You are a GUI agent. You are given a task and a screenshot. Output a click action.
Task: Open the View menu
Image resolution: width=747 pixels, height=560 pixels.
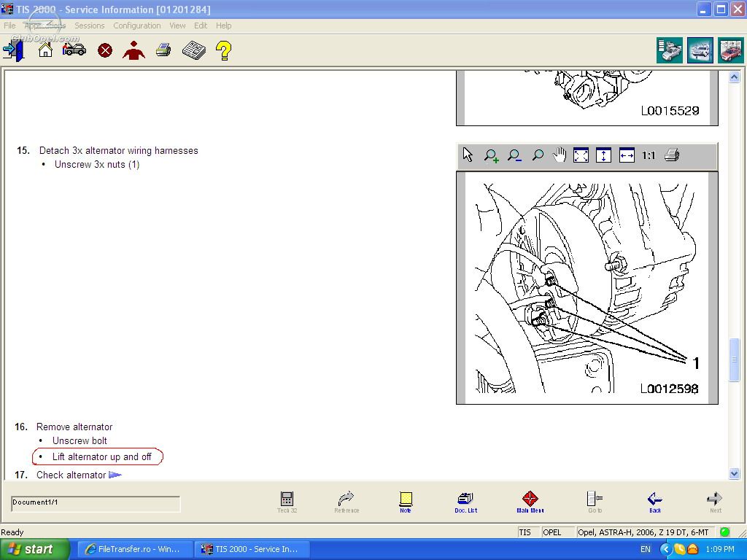[x=177, y=26]
